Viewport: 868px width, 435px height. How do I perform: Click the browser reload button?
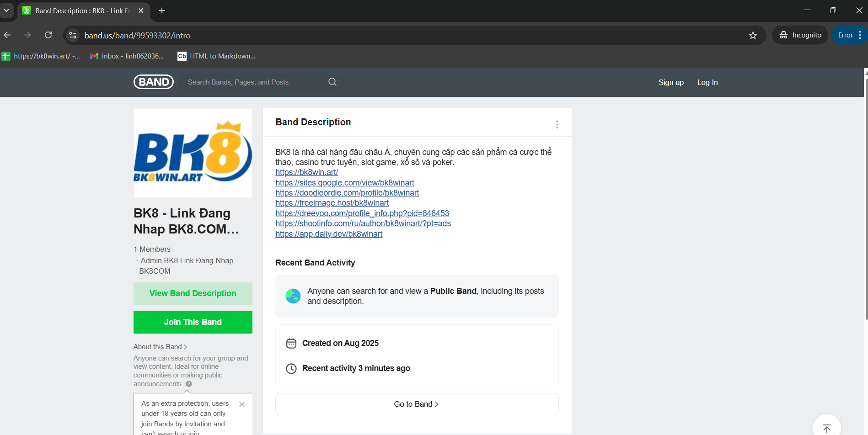48,35
